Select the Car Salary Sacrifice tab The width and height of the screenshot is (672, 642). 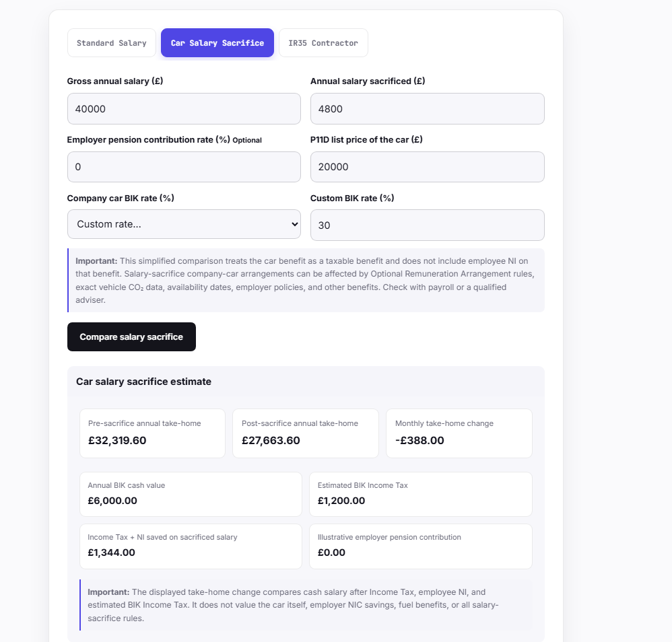pos(217,43)
